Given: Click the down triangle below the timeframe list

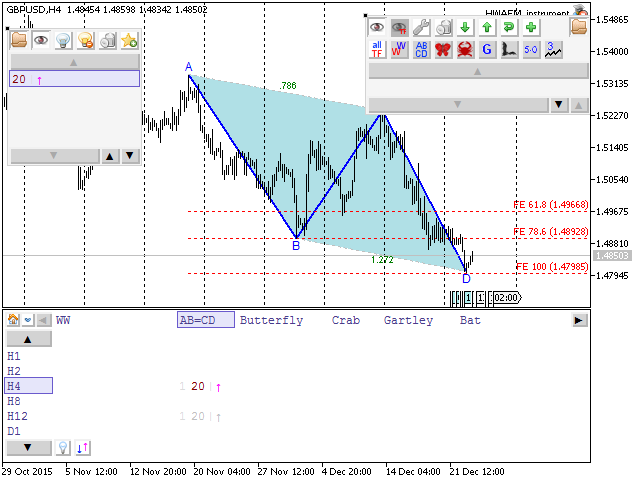Looking at the screenshot, I should point(29,447).
